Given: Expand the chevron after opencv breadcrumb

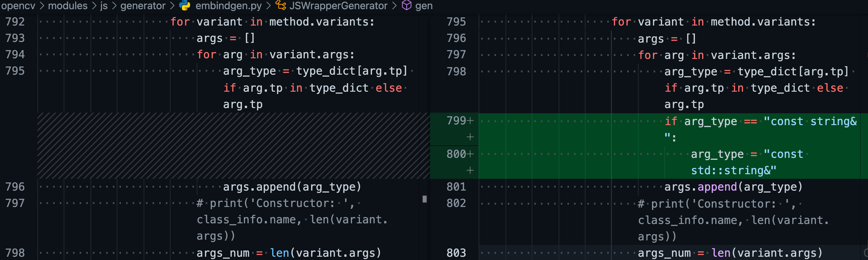Looking at the screenshot, I should tap(42, 6).
